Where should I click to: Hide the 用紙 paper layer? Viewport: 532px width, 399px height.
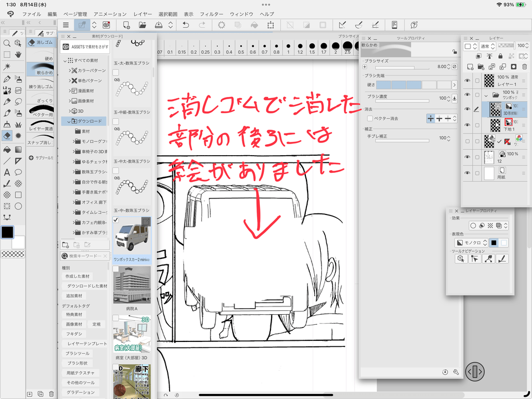(467, 173)
